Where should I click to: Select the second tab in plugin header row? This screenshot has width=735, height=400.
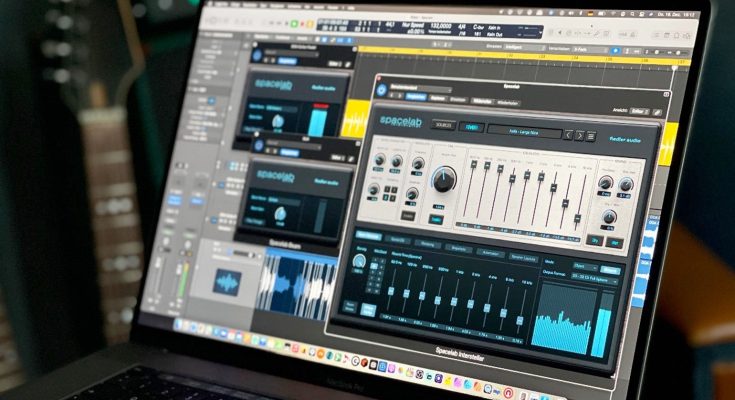click(436, 97)
